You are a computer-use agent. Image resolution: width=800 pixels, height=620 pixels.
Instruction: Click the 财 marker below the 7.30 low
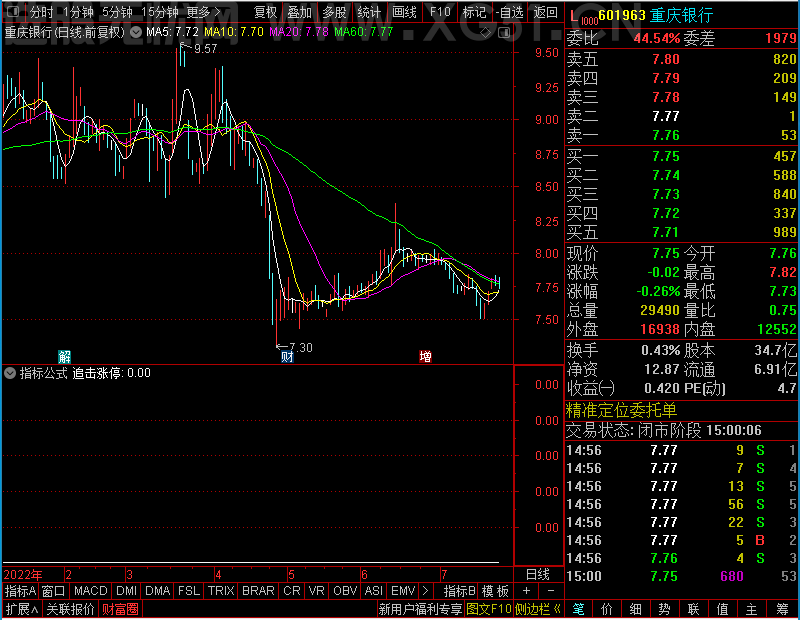[x=287, y=356]
